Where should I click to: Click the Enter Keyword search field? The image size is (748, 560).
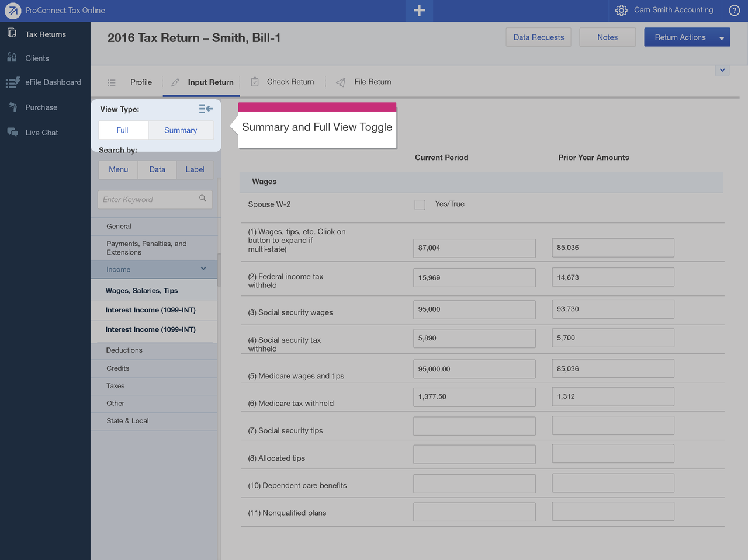point(155,200)
